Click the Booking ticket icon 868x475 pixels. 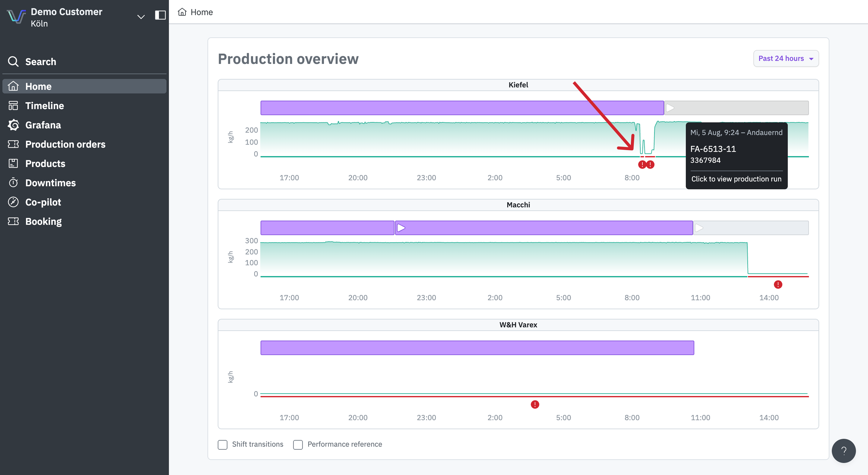(x=13, y=222)
